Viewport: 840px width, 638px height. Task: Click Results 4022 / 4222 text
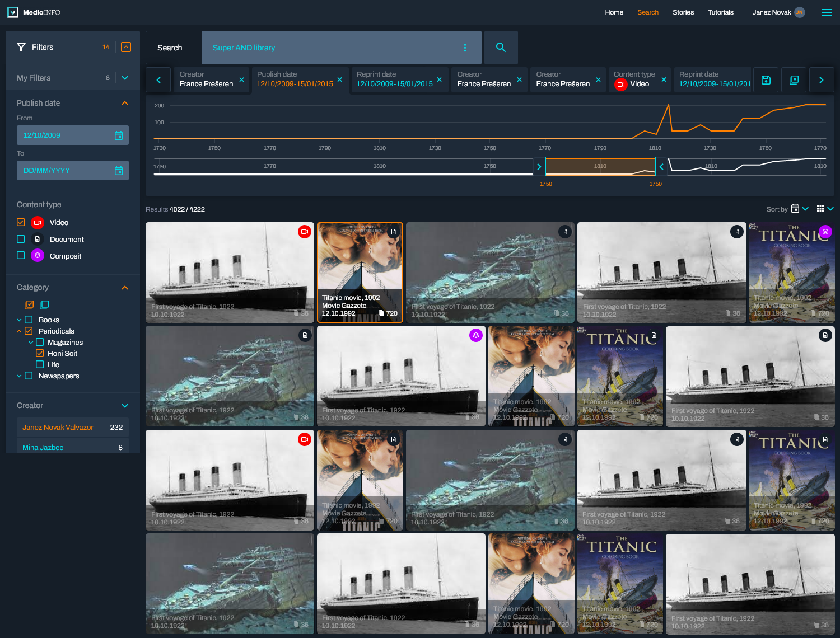point(175,209)
